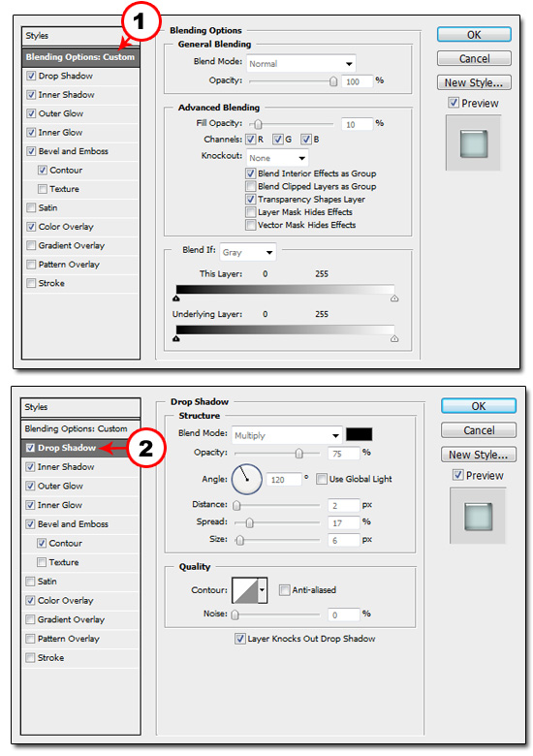Image resolution: width=533 pixels, height=756 pixels.
Task: Toggle Preview in the Blending Options dialog
Action: (x=453, y=103)
